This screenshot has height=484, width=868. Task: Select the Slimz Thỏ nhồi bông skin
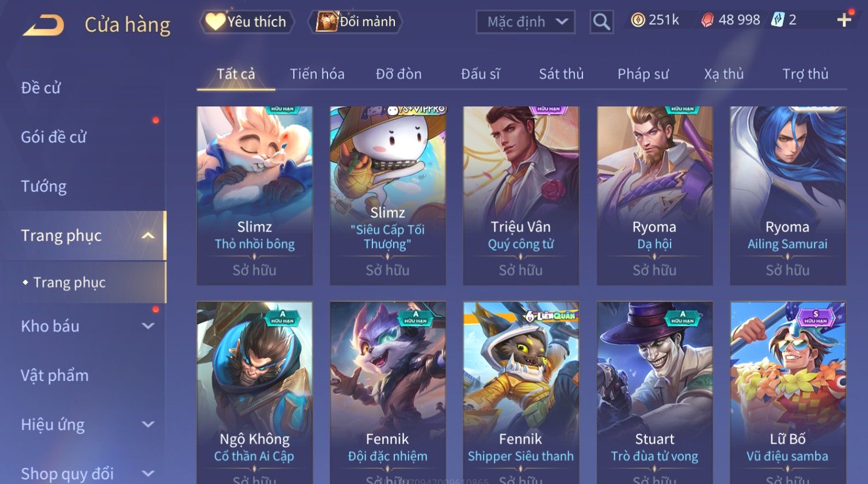(x=254, y=196)
